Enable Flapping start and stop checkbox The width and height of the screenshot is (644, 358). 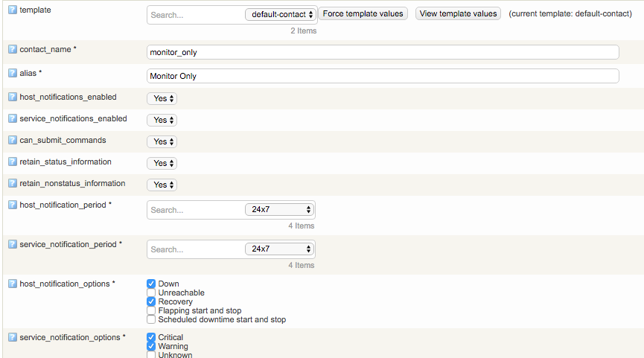tap(151, 311)
